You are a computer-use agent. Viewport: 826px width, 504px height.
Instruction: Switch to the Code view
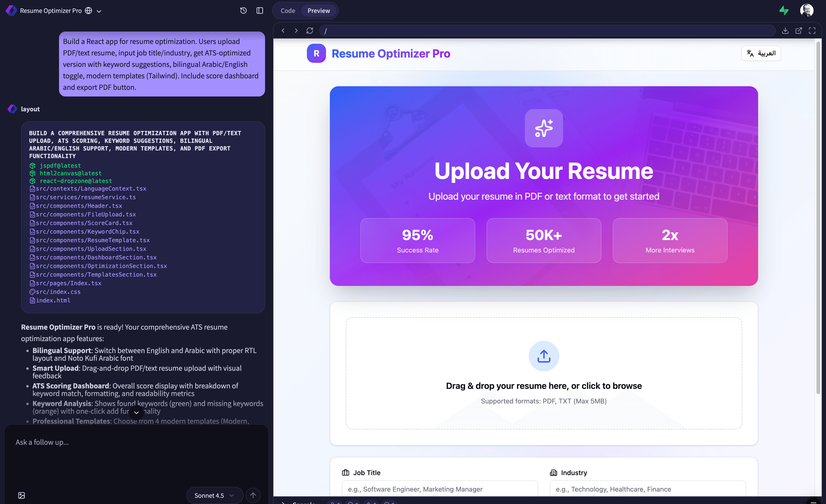coord(288,10)
